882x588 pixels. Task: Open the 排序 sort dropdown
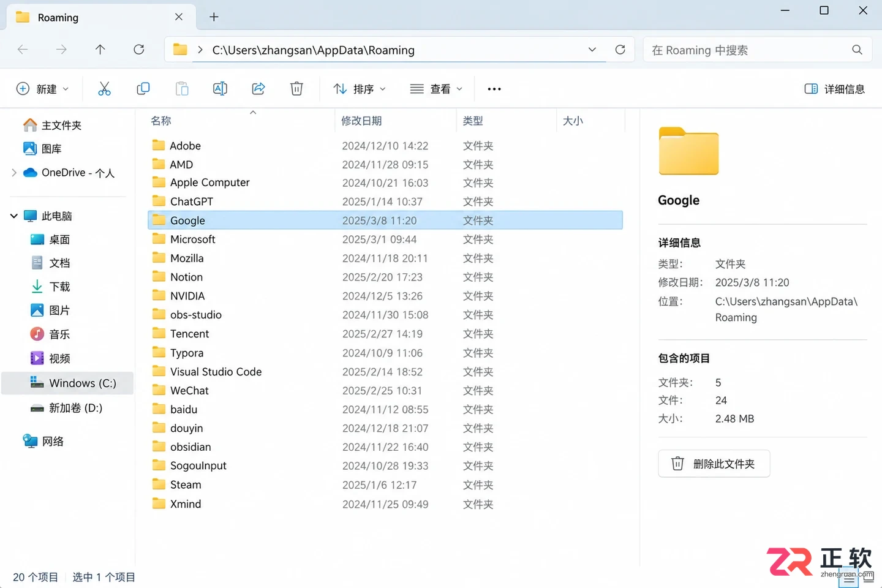pos(360,89)
